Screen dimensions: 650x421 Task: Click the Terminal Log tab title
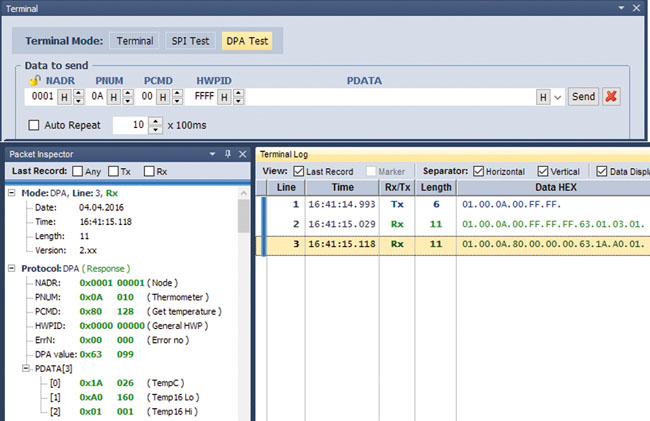(284, 154)
